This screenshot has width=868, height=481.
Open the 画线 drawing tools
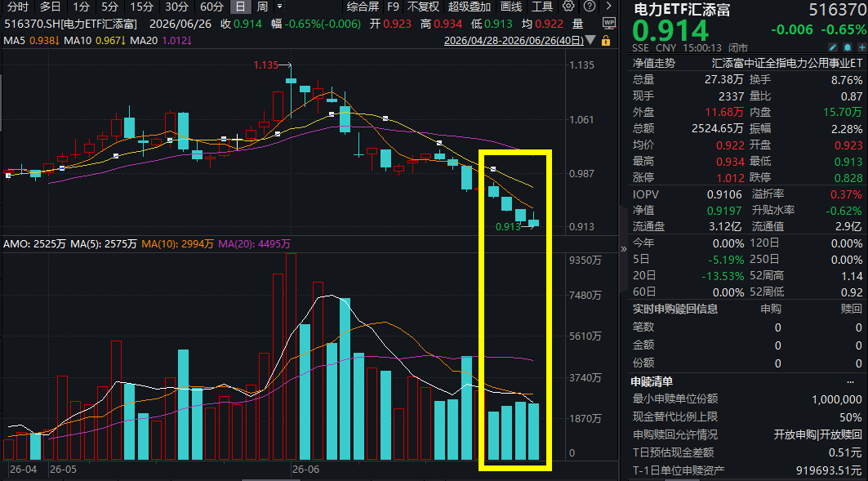511,7
